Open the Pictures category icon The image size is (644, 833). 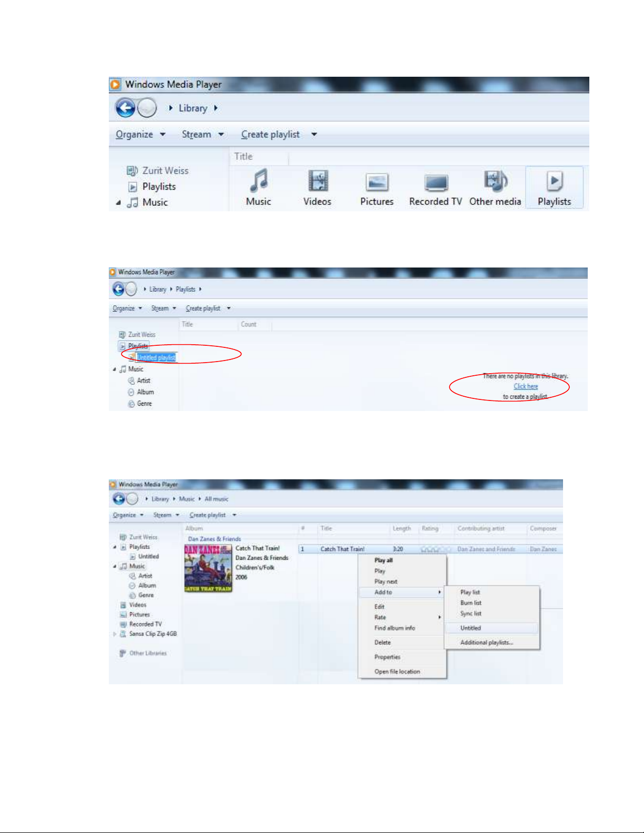coord(377,188)
